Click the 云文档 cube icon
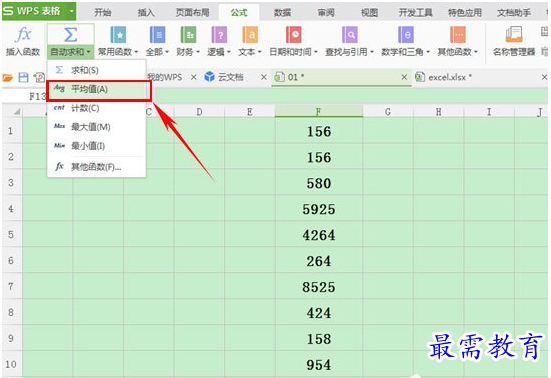 (x=209, y=77)
